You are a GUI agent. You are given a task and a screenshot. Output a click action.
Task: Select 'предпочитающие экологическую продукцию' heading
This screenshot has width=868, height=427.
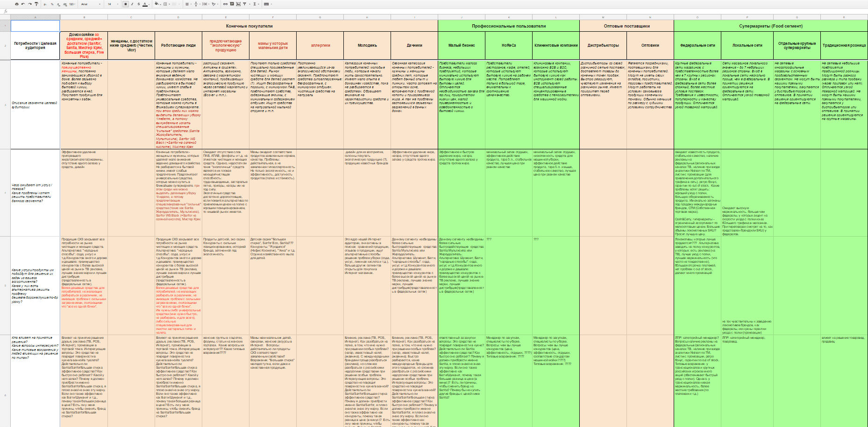(226, 45)
